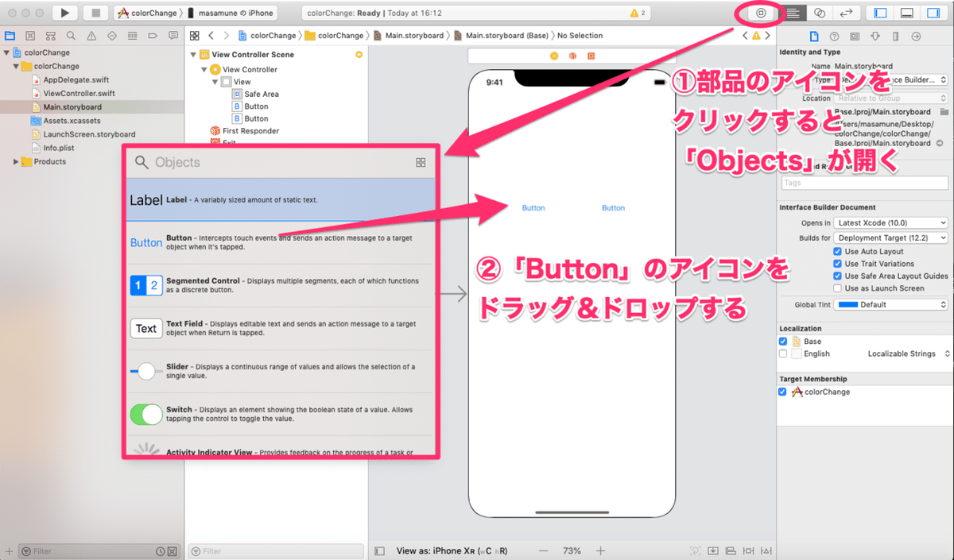Stop the running app with the stop button

coord(96,13)
